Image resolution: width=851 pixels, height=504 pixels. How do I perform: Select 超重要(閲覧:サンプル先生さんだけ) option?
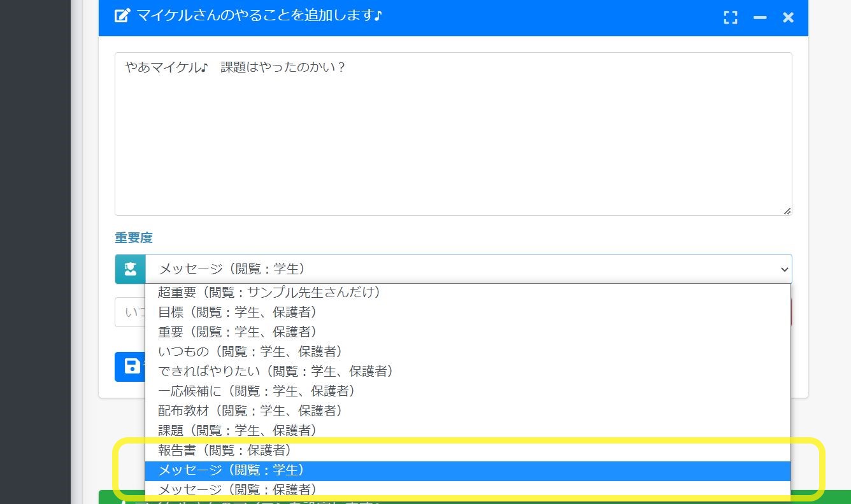pos(269,292)
